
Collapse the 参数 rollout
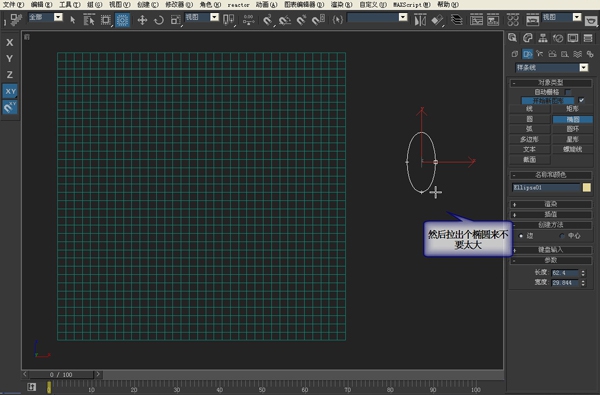(x=551, y=260)
